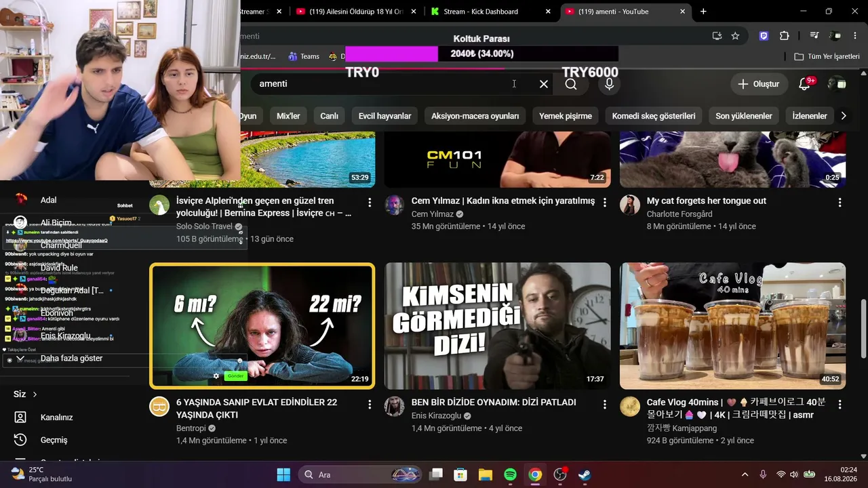Open a new Chrome tab
The image size is (868, 488).
(x=703, y=12)
